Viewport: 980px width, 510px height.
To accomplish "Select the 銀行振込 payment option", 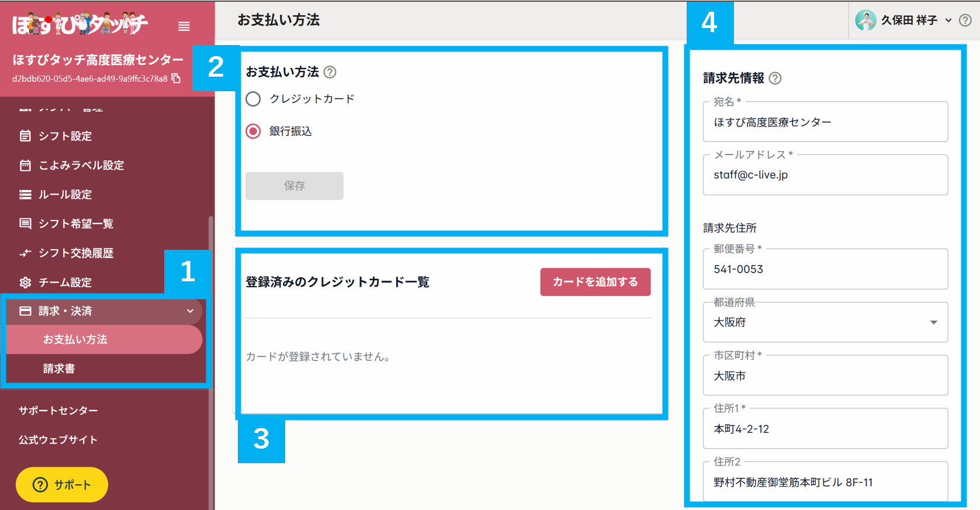I will tap(252, 131).
